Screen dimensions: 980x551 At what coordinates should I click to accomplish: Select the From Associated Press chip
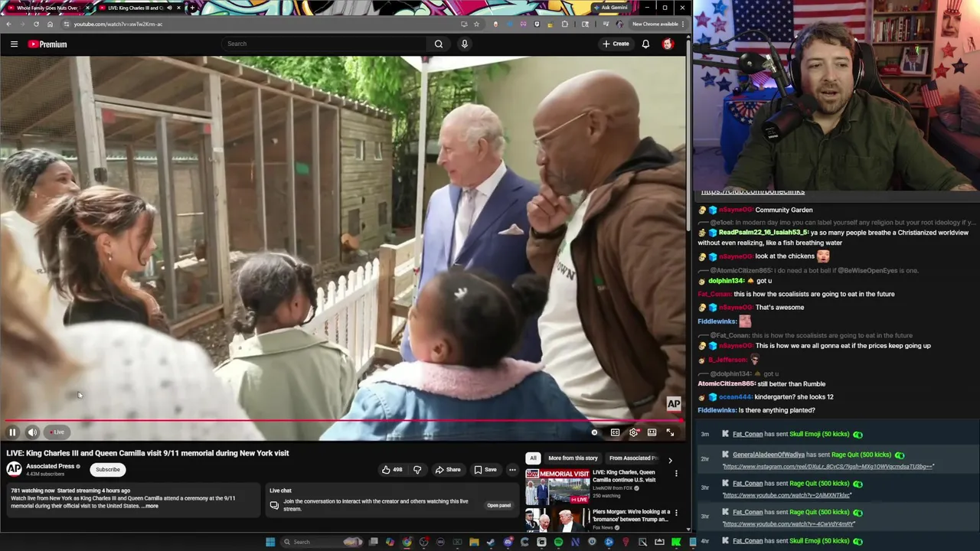(x=633, y=458)
